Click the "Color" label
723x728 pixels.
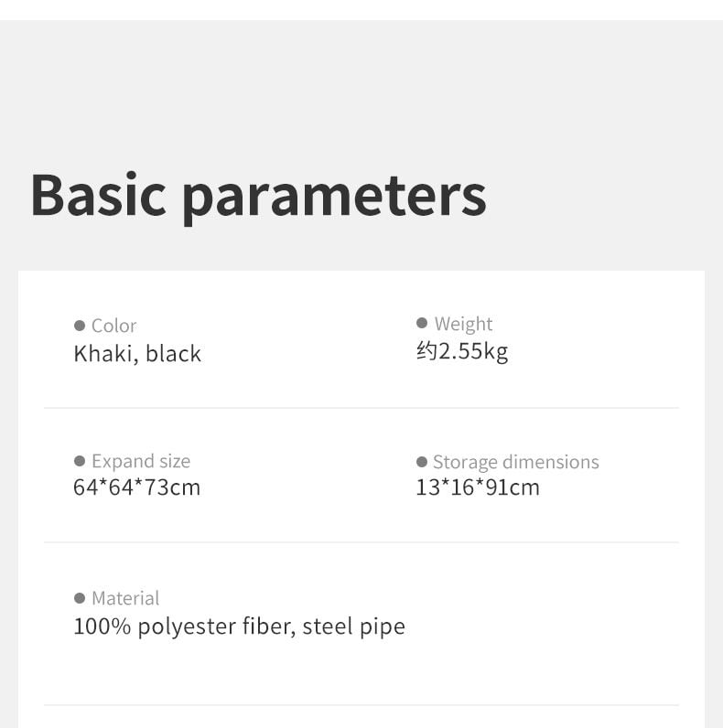(x=113, y=326)
